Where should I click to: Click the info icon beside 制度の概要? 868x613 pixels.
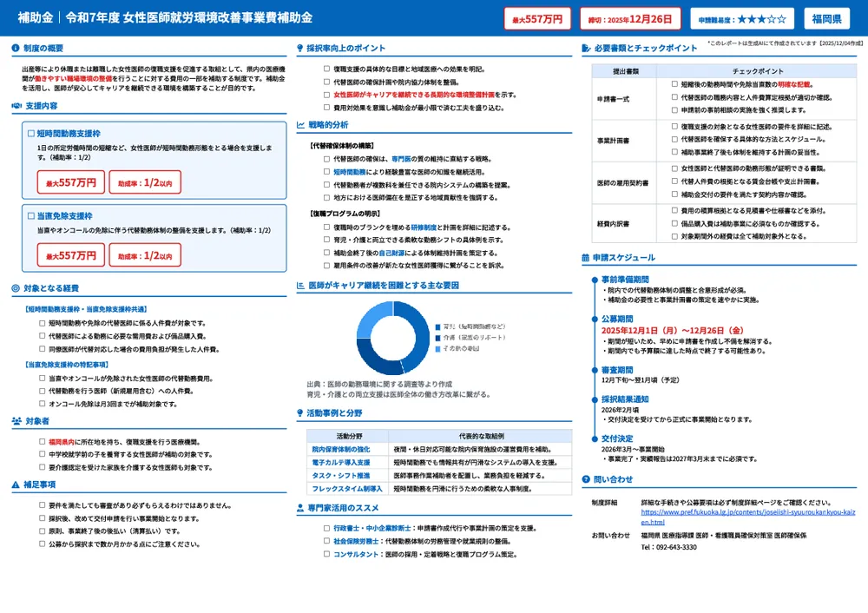click(x=16, y=49)
